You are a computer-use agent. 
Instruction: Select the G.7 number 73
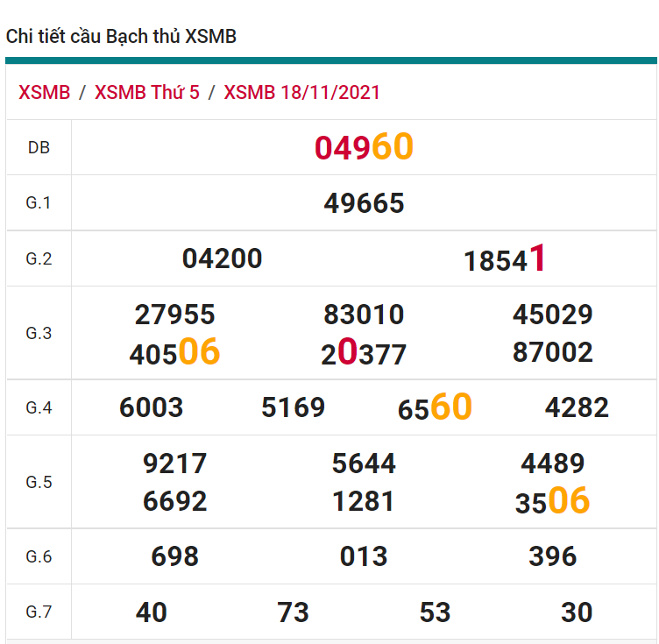(293, 612)
